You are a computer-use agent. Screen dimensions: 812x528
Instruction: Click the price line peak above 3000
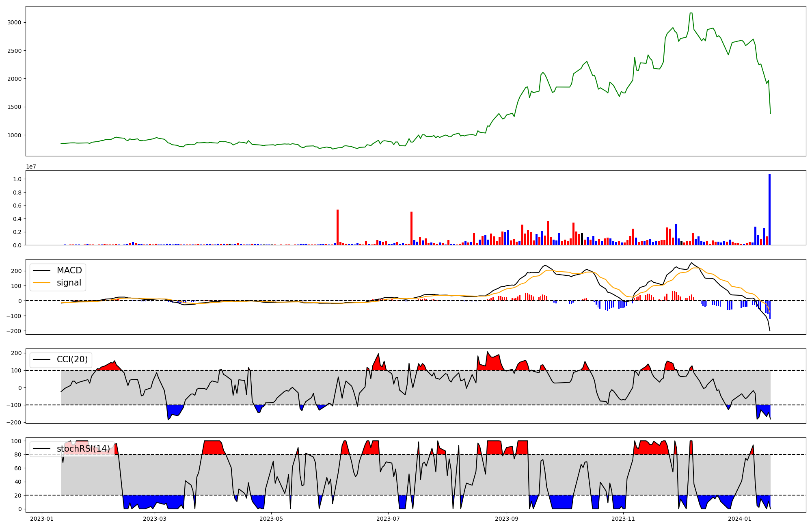tap(691, 13)
